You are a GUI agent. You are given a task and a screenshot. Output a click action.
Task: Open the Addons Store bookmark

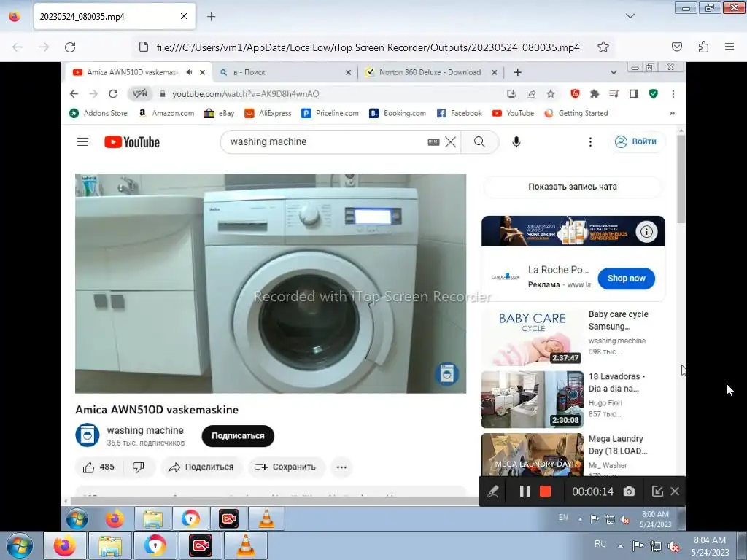98,113
